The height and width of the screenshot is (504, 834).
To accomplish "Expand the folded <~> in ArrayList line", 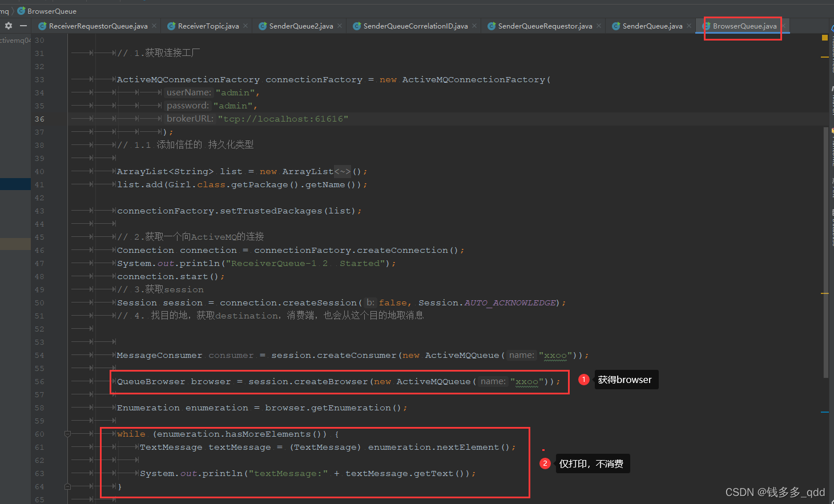I will pyautogui.click(x=343, y=171).
